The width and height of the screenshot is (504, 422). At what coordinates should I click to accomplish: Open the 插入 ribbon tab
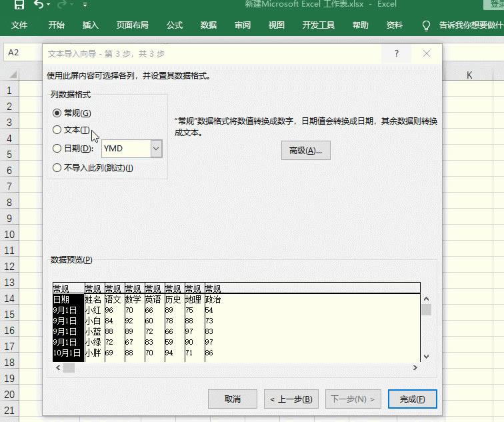click(x=91, y=26)
